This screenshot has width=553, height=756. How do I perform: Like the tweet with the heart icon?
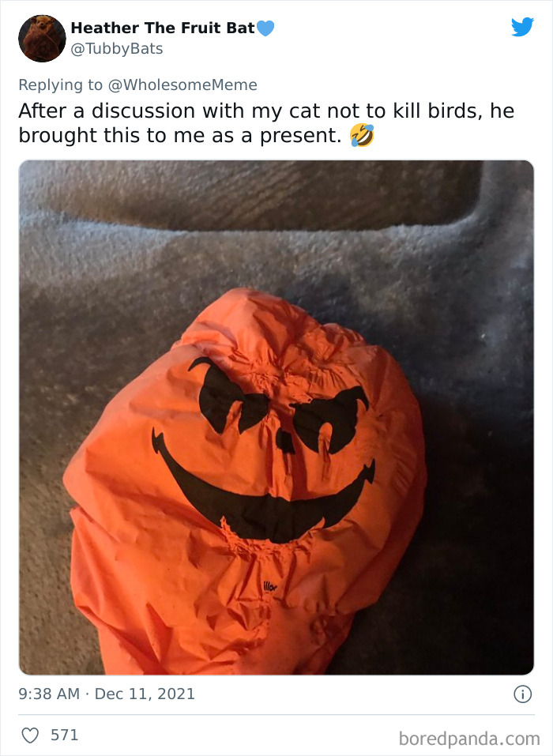point(30,735)
